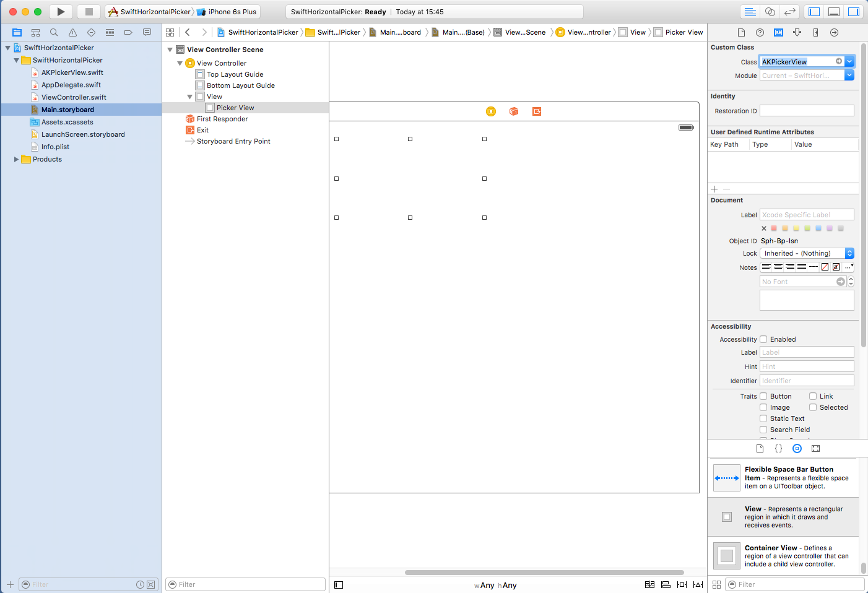This screenshot has height=593, width=868.
Task: Click the Restoration ID text field
Action: pos(806,111)
